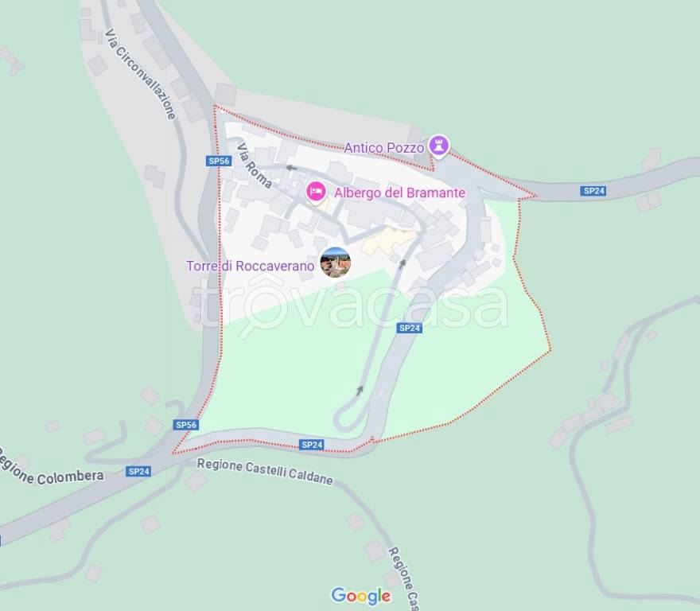700x611 pixels.
Task: Click the SP56 road badge near Via Roma
Action: tap(220, 161)
